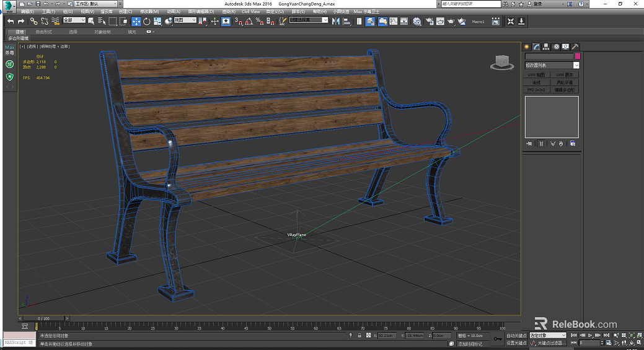Viewport: 644px width, 350px height.
Task: Click the pink object color swatch
Action: 578,56
